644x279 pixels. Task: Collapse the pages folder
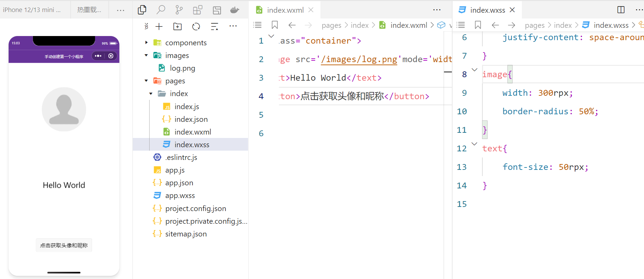coord(147,81)
